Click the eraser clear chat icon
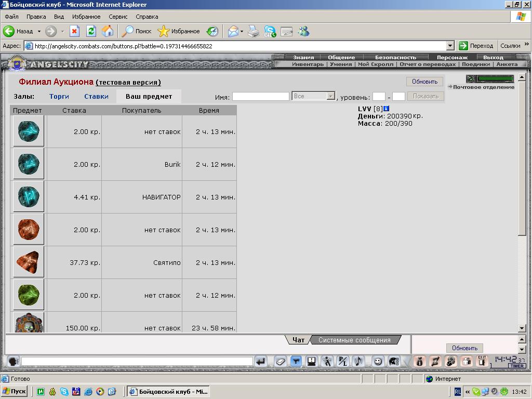532x399 pixels. point(281,362)
